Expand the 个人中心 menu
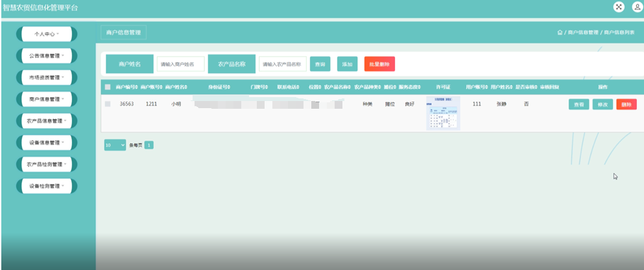 coord(47,34)
